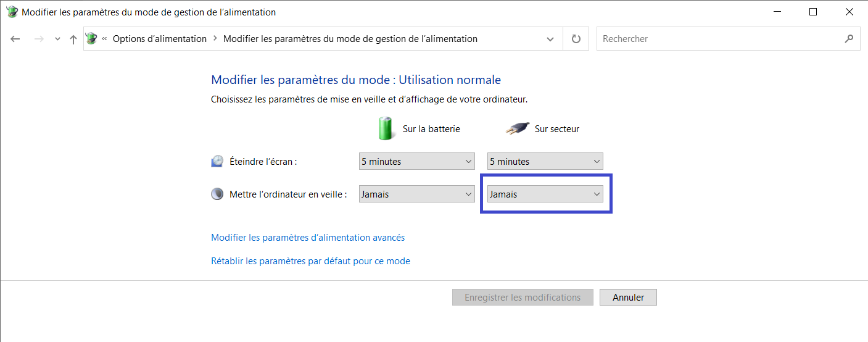868x342 pixels.
Task: Expand the address bar history dropdown
Action: pyautogui.click(x=550, y=39)
